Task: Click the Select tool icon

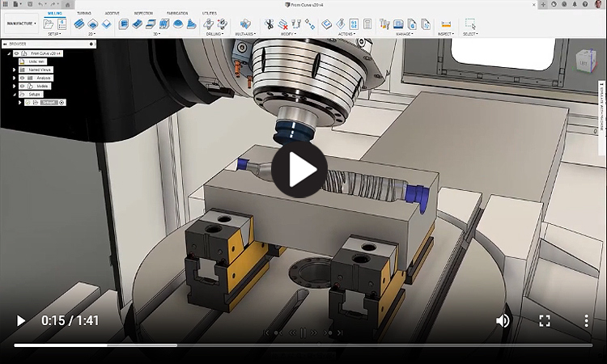Action: click(470, 24)
